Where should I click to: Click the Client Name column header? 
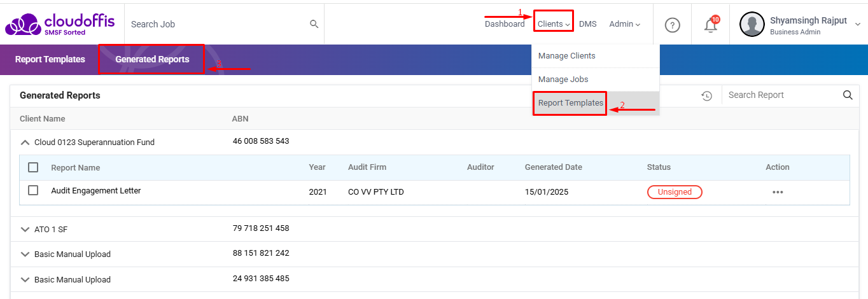coord(43,119)
